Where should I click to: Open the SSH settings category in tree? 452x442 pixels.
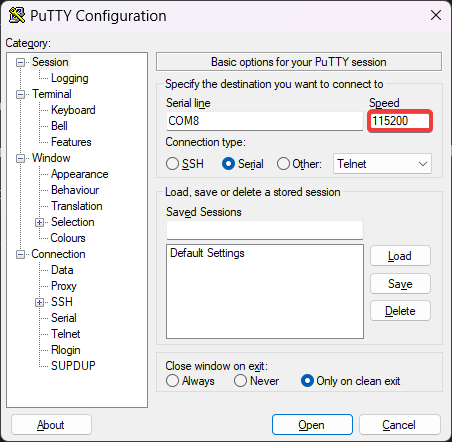pos(62,302)
